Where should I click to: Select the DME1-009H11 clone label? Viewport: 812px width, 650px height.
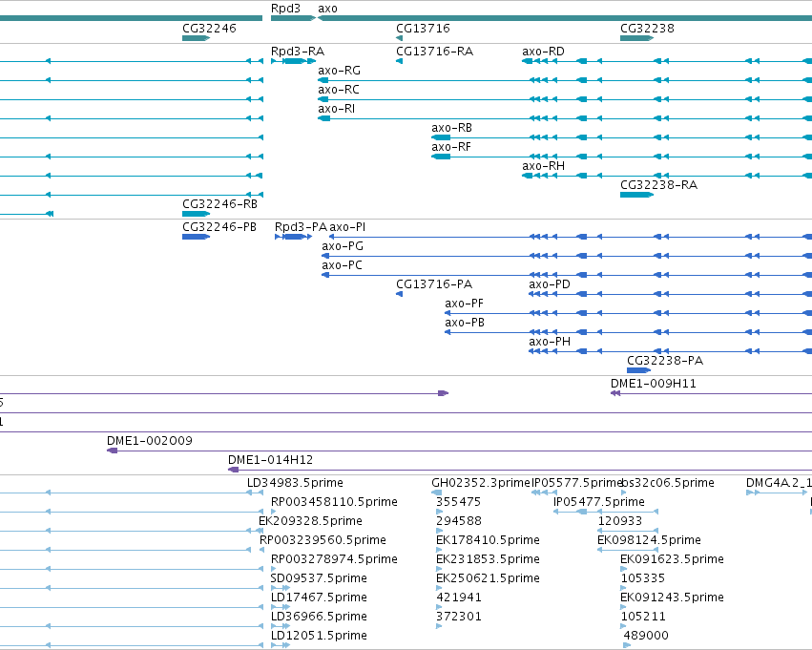(x=654, y=384)
